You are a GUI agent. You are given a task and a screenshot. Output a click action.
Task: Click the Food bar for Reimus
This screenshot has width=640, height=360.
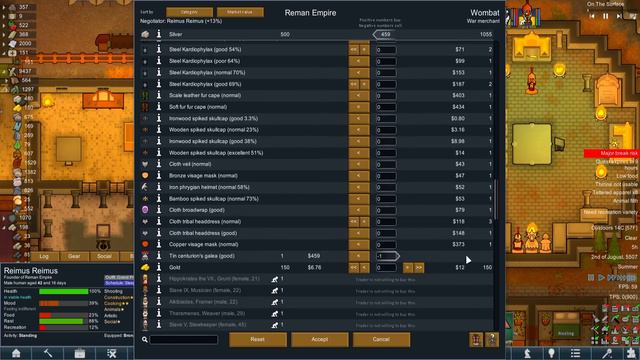pyautogui.click(x=63, y=315)
